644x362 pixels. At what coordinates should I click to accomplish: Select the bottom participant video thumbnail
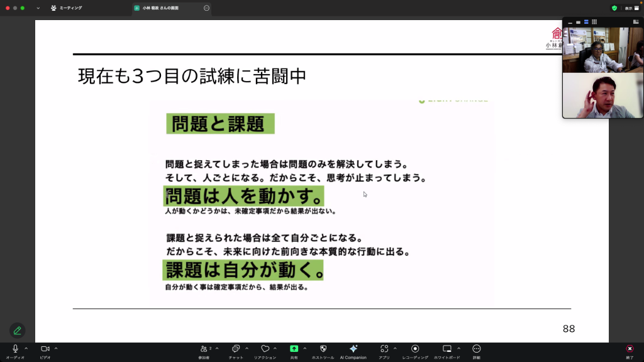602,96
